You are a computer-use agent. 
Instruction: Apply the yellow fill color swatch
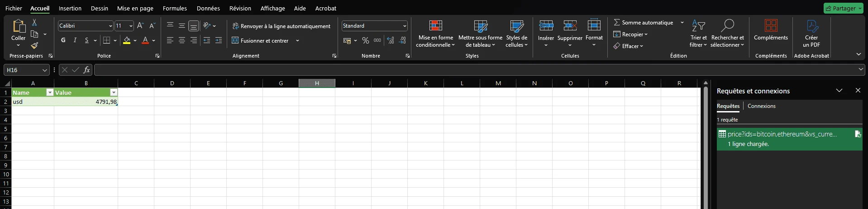tap(127, 41)
